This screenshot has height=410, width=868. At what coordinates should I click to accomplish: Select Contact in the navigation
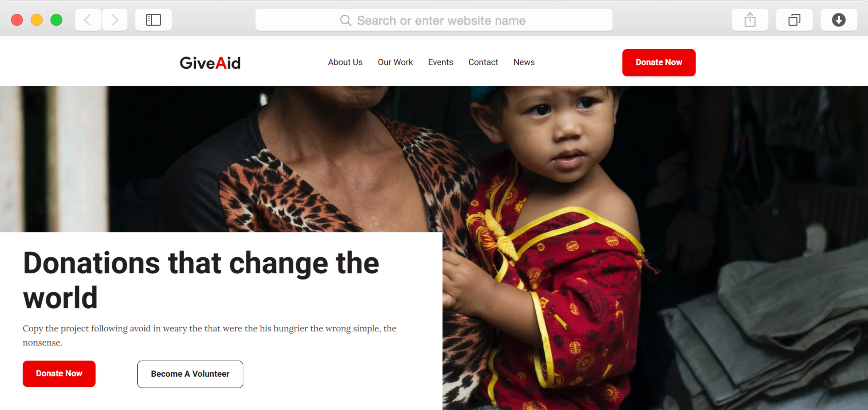click(x=483, y=62)
